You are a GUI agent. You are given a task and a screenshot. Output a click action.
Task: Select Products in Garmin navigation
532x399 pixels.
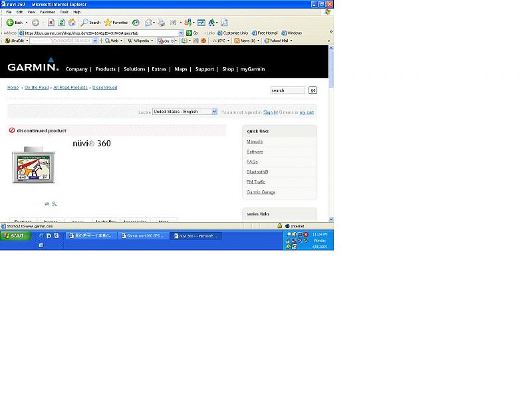[x=106, y=69]
